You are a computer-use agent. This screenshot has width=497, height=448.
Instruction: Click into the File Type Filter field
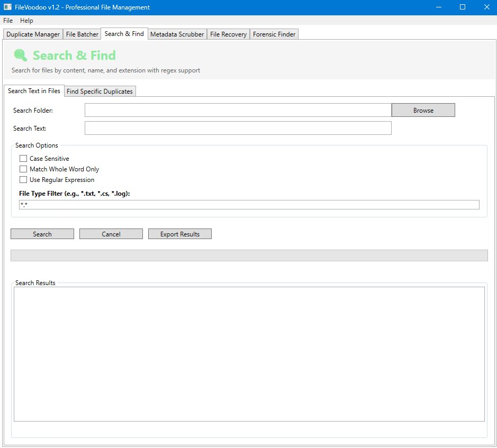pos(249,205)
